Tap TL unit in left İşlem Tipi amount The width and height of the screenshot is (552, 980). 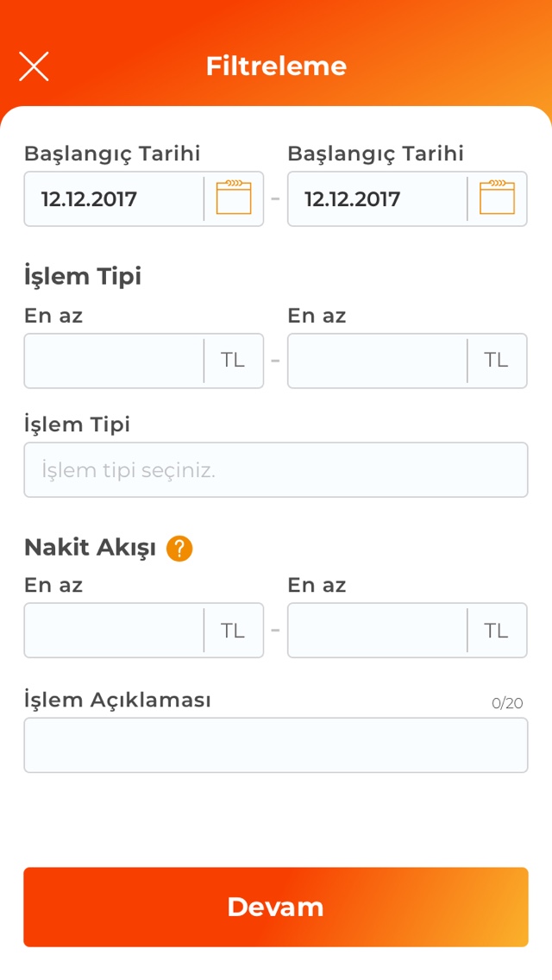click(233, 361)
